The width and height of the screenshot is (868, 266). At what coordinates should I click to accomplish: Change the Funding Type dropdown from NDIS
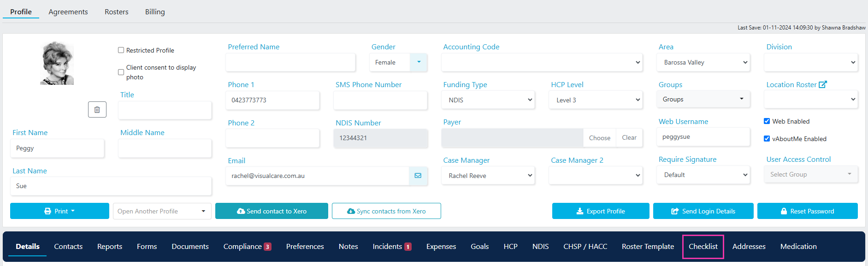pyautogui.click(x=488, y=100)
